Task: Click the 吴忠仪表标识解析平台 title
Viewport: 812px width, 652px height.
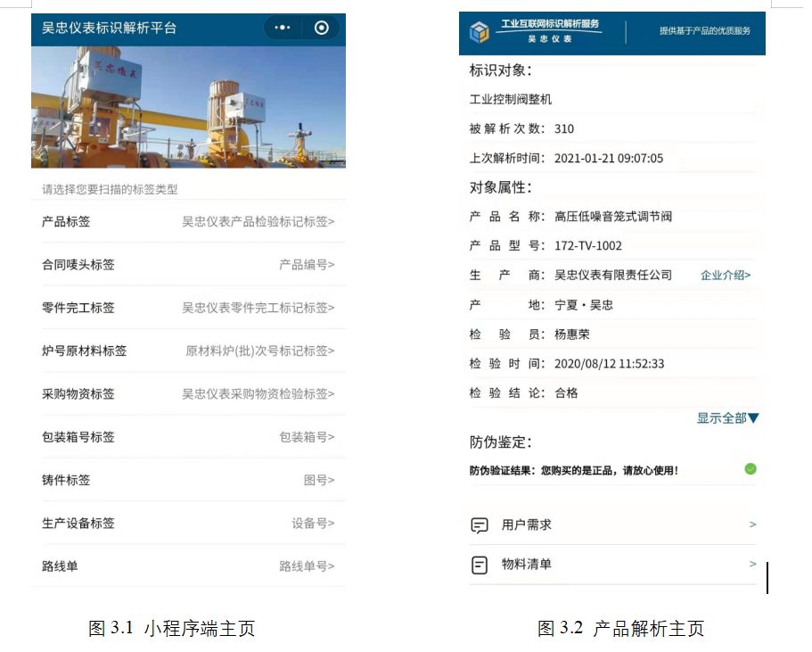Action: coord(110,28)
